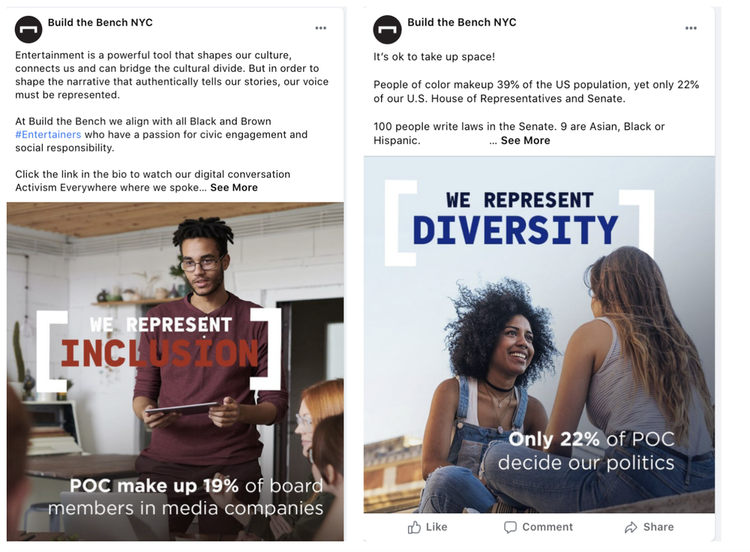Open the #Entertainers hashtag link
750x552 pixels.
(48, 134)
